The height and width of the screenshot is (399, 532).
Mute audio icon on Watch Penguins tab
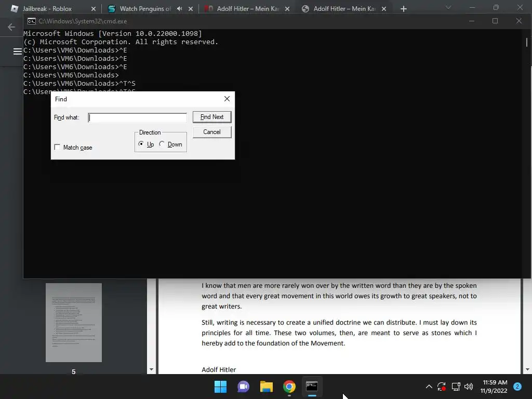[x=179, y=9]
